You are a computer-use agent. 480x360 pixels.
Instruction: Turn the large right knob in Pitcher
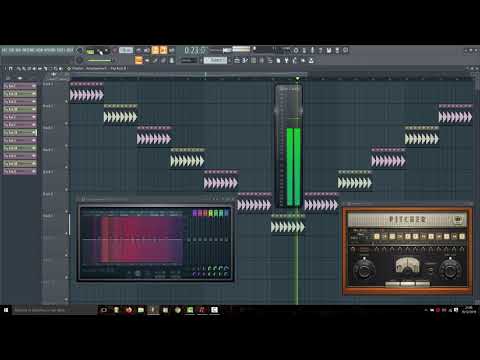click(450, 270)
